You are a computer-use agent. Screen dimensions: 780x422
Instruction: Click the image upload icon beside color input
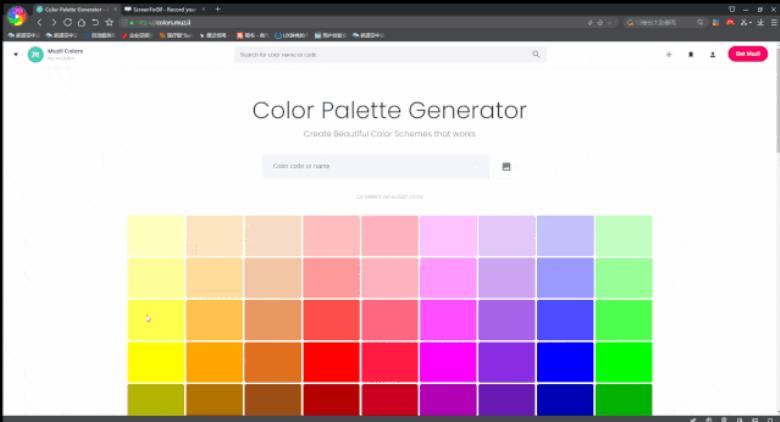tap(506, 166)
